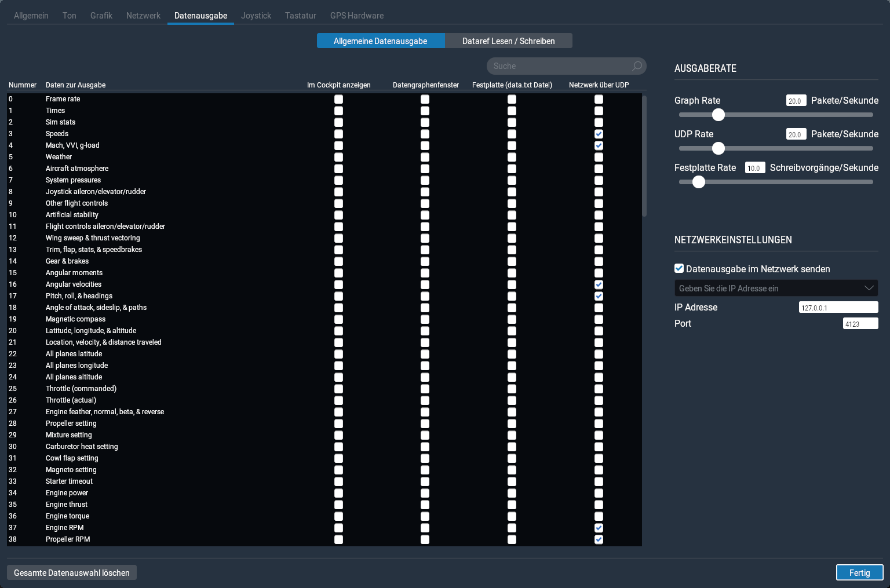Select the Artificial stability row label

tap(72, 215)
